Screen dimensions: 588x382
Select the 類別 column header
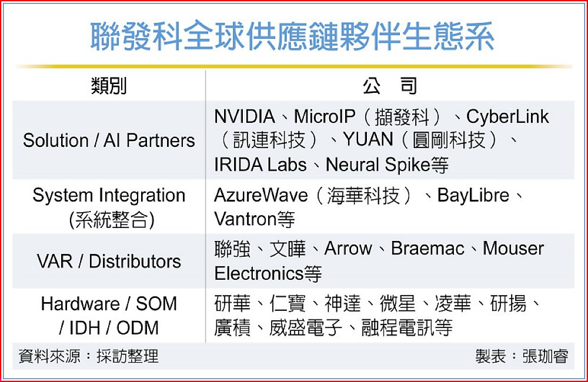(x=109, y=86)
